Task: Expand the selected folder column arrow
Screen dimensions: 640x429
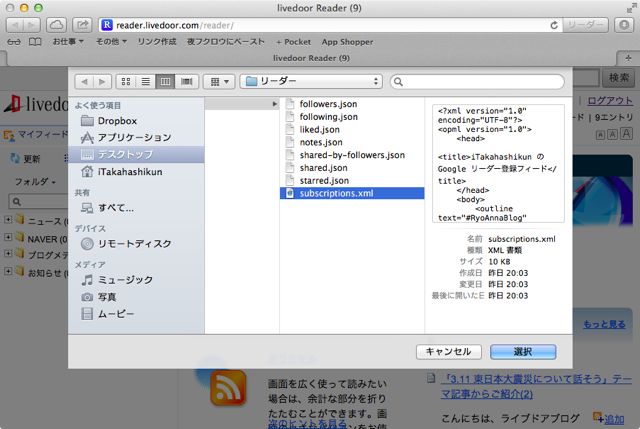Action: point(275,104)
